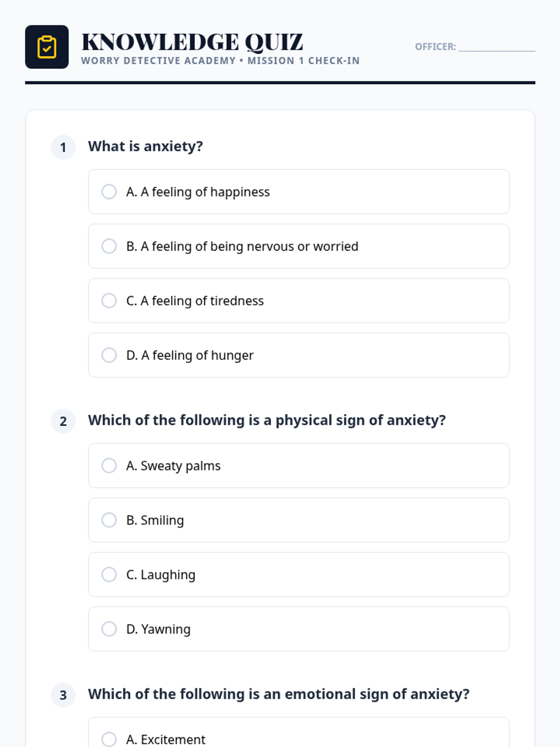Click the physical sign of anxiety question
The image size is (560, 747).
coord(267,420)
